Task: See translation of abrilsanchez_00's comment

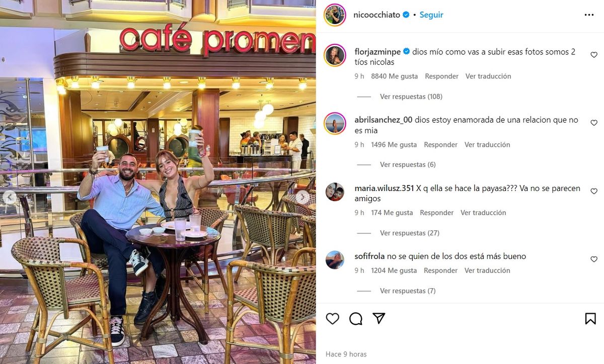Action: point(487,144)
